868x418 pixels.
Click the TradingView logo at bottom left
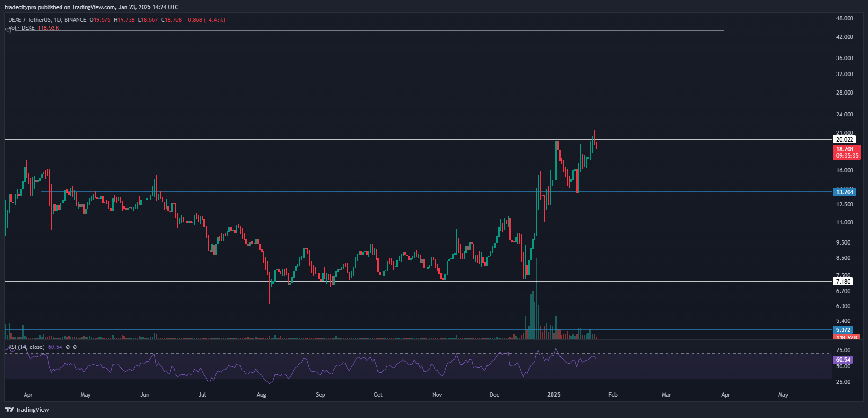pyautogui.click(x=27, y=409)
